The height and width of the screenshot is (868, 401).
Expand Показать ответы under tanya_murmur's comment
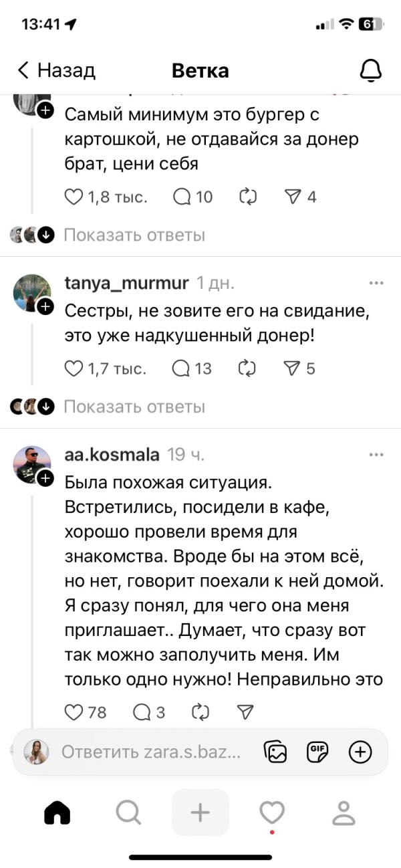point(134,407)
